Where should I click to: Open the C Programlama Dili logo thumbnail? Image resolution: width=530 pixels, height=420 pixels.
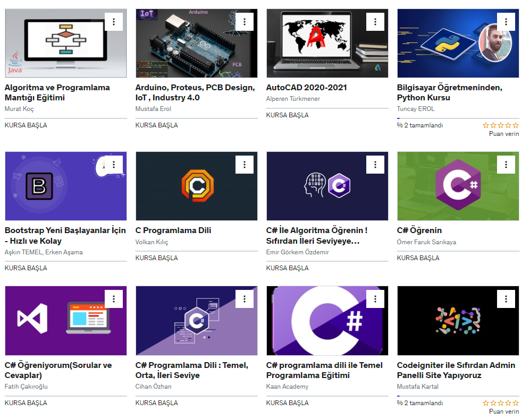(197, 186)
